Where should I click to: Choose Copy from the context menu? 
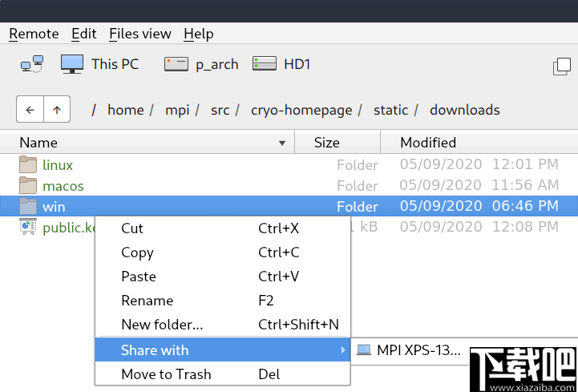(x=137, y=253)
